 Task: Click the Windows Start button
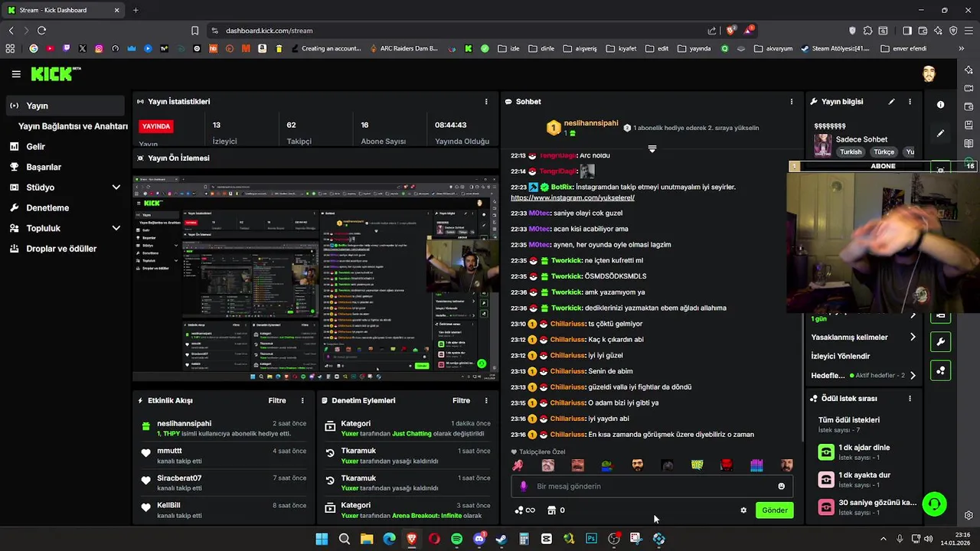322,539
